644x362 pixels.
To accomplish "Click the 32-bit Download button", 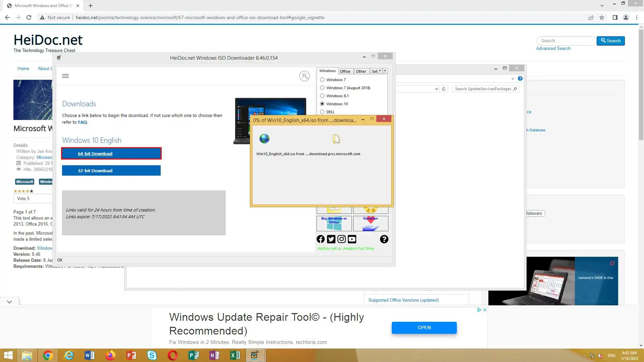I will tap(111, 171).
